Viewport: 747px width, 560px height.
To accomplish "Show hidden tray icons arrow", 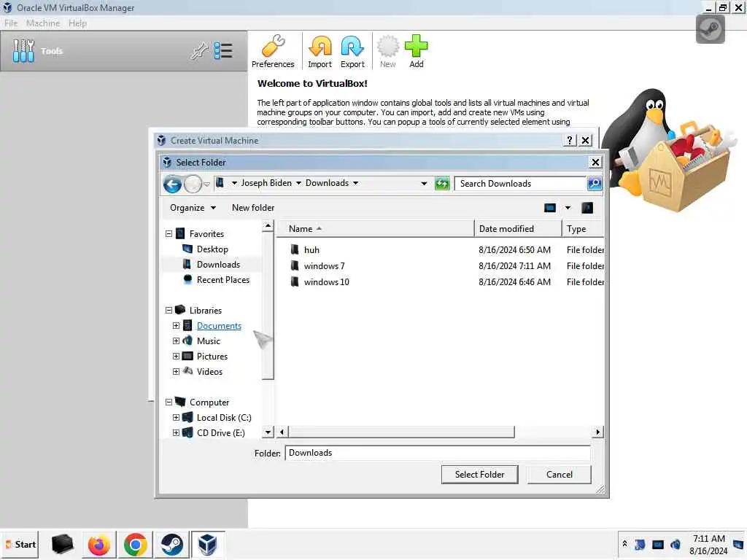I will click(x=624, y=543).
